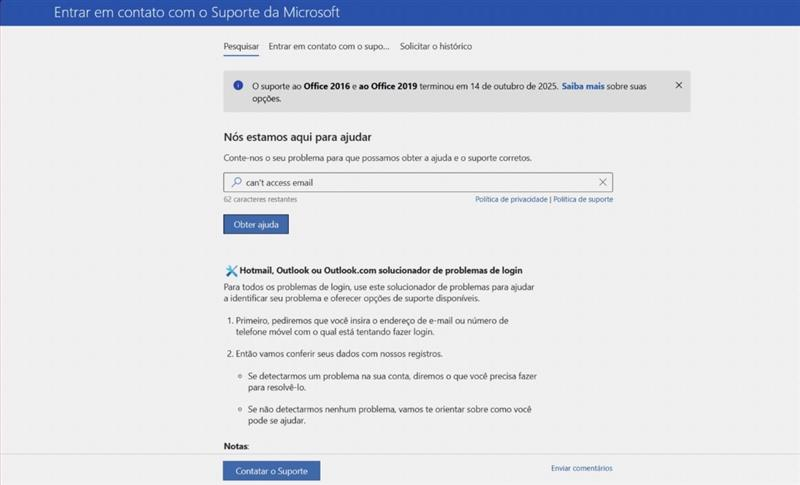Follow the Saiba mais link
Viewport: 800px width, 485px height.
click(583, 86)
